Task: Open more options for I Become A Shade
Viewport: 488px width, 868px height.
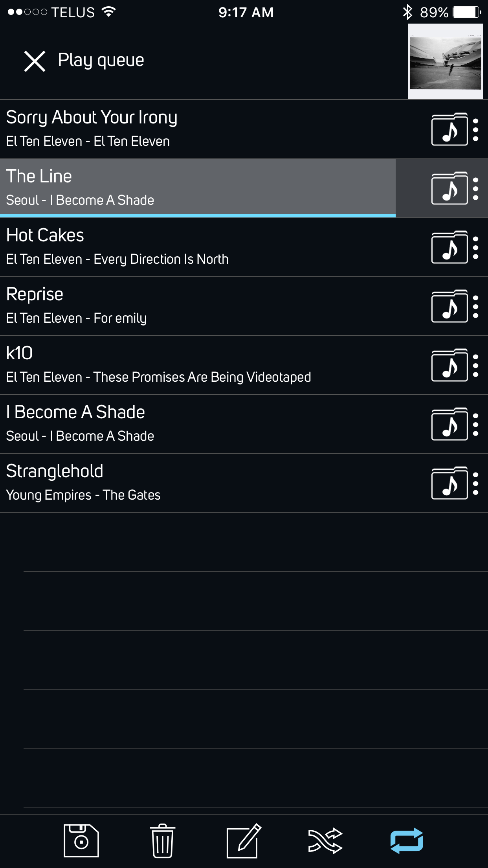Action: click(476, 424)
